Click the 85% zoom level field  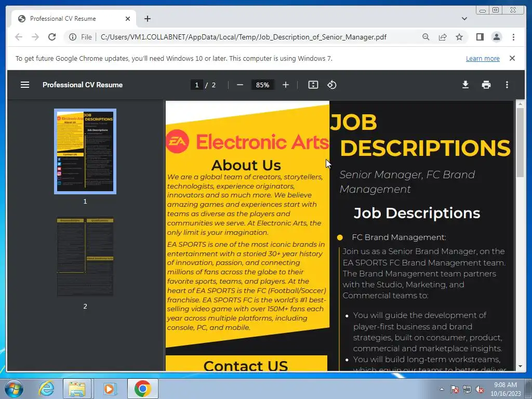[262, 85]
